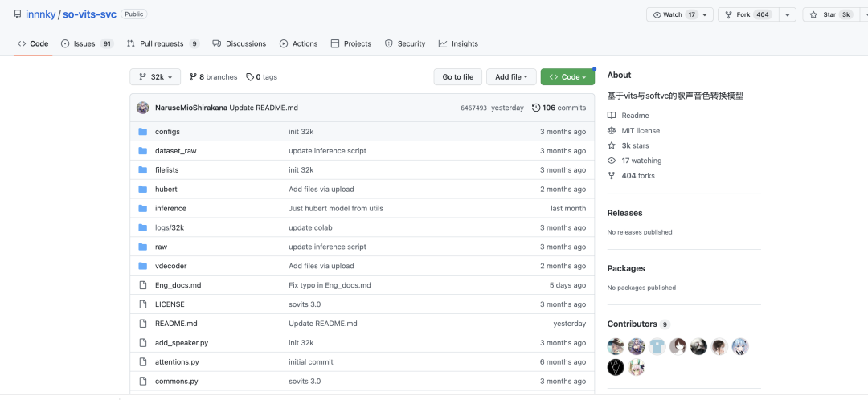The image size is (868, 400).
Task: View the 8 branches link
Action: click(x=213, y=77)
